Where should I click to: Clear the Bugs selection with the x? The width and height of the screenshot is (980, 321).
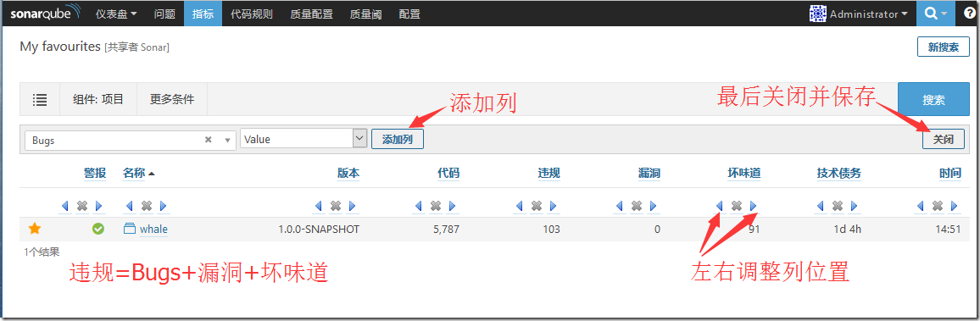(209, 140)
